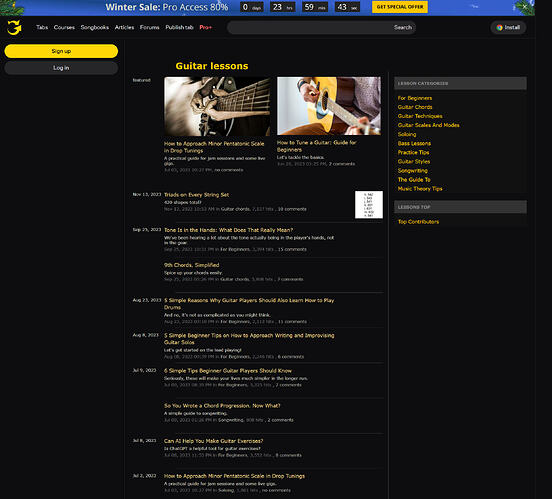Click the yellow Sign up button
Image resolution: width=552 pixels, height=499 pixels.
pyautogui.click(x=61, y=51)
